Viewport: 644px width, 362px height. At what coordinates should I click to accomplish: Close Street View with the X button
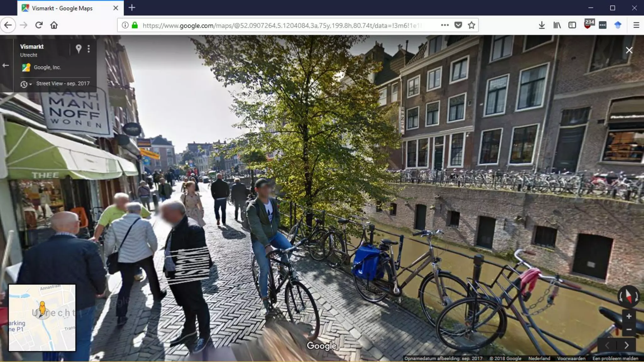click(629, 50)
